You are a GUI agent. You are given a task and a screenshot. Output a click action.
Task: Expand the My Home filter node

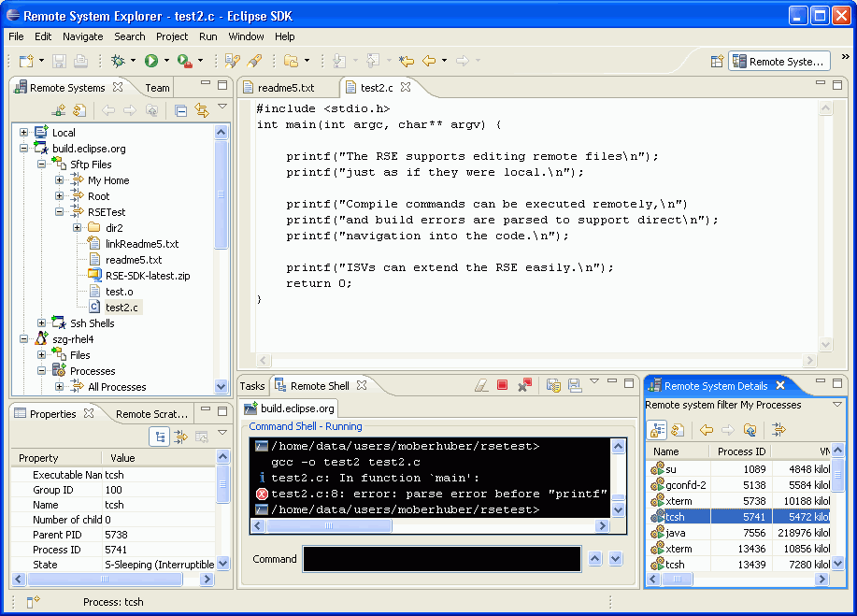(59, 179)
